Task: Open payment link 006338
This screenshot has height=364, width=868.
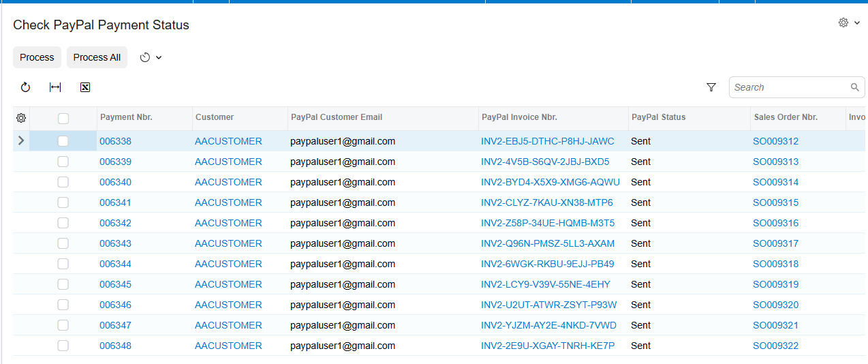Action: point(115,141)
